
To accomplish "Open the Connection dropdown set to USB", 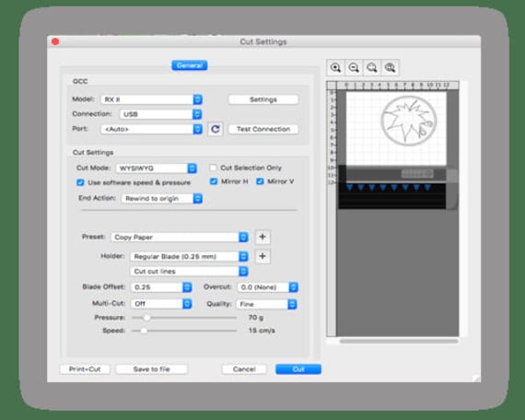I will point(160,114).
